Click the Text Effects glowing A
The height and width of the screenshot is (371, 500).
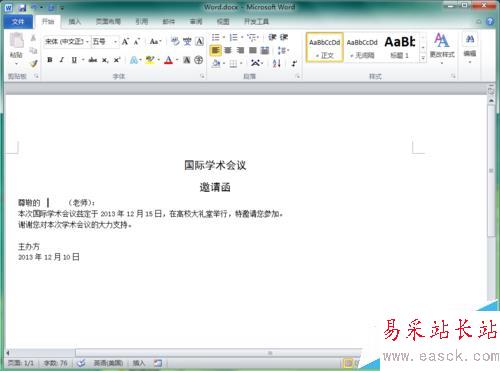(134, 60)
